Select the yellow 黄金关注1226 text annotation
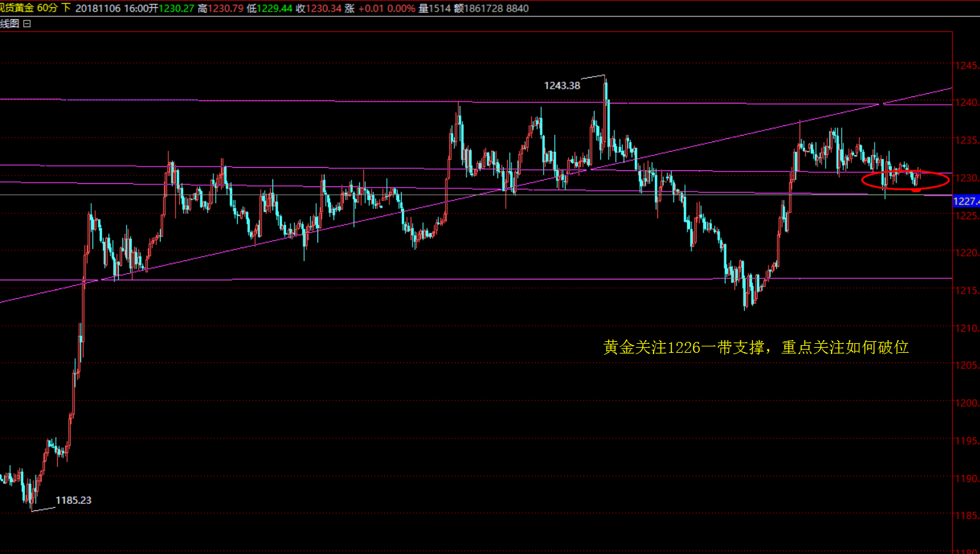This screenshot has width=980, height=554. [756, 348]
